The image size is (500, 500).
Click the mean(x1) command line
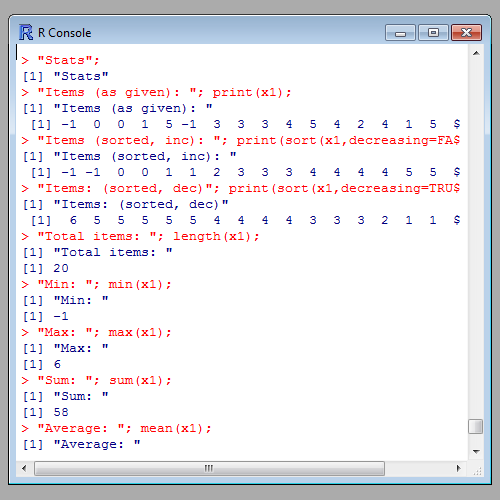(117, 428)
